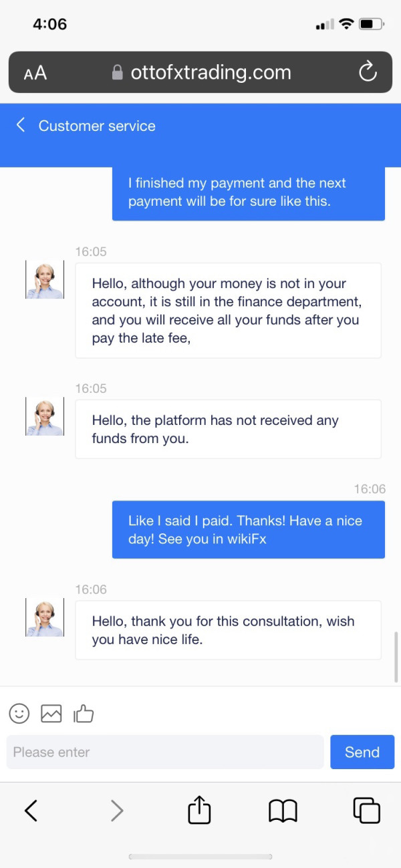Image resolution: width=401 pixels, height=868 pixels.
Task: Tap agent avatar by not received funds message
Action: (x=45, y=416)
